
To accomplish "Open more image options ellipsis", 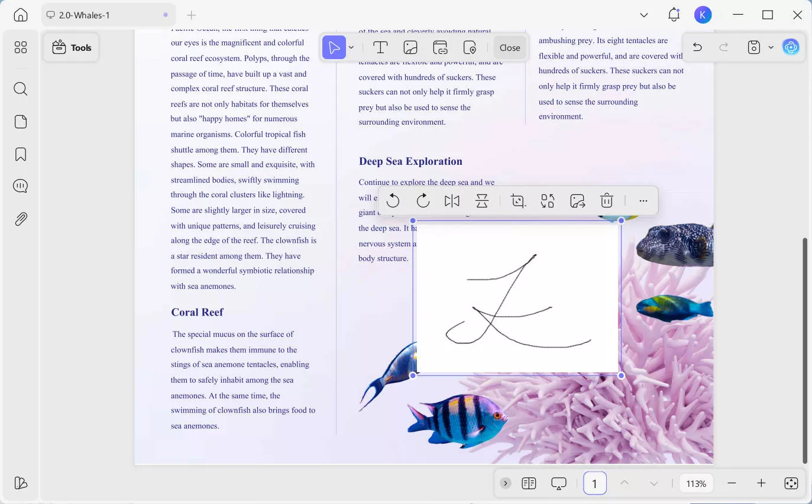I will coord(643,201).
